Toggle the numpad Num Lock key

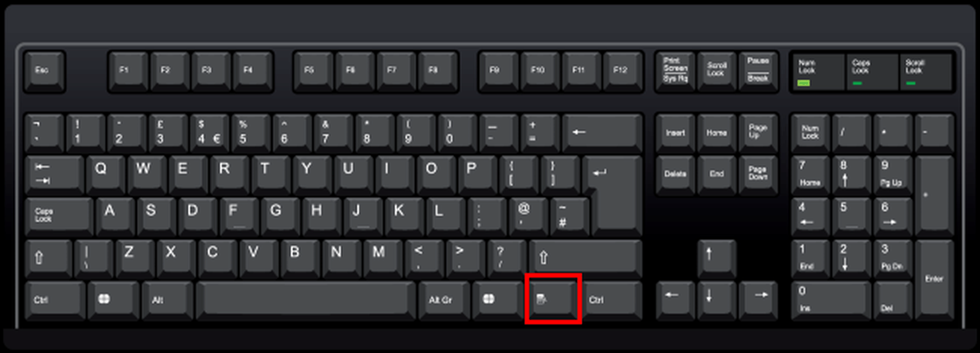(810, 132)
